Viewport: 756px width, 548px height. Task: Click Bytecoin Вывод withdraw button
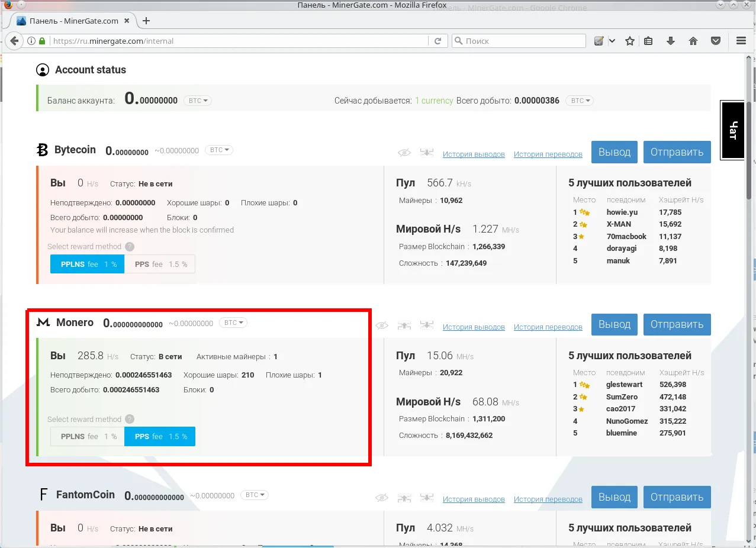pos(615,152)
